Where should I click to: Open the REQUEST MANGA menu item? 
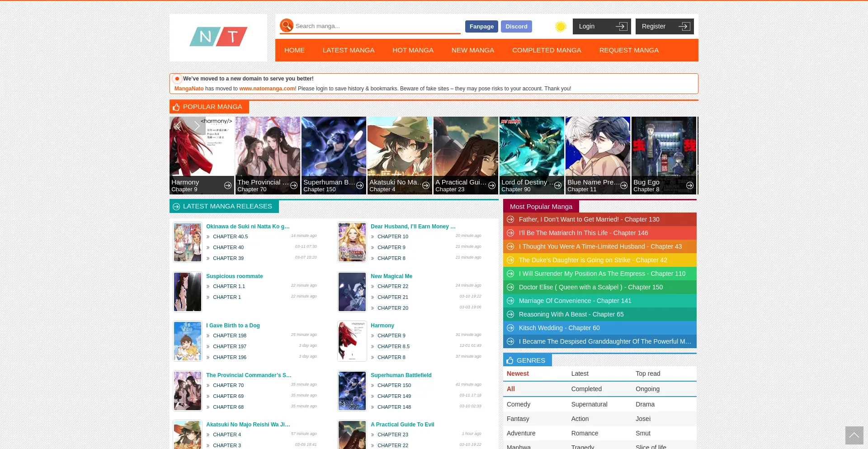point(629,50)
